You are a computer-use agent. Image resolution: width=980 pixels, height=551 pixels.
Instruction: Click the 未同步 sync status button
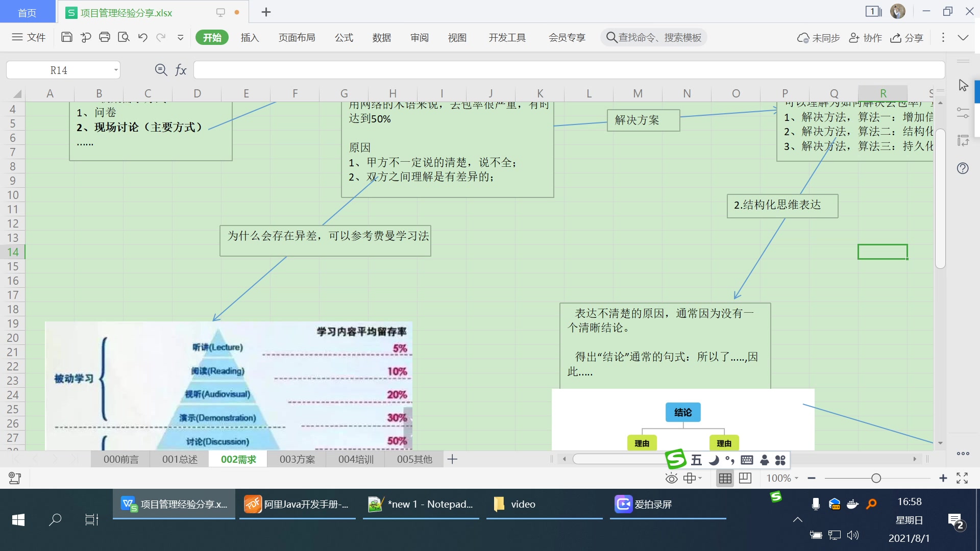click(818, 38)
